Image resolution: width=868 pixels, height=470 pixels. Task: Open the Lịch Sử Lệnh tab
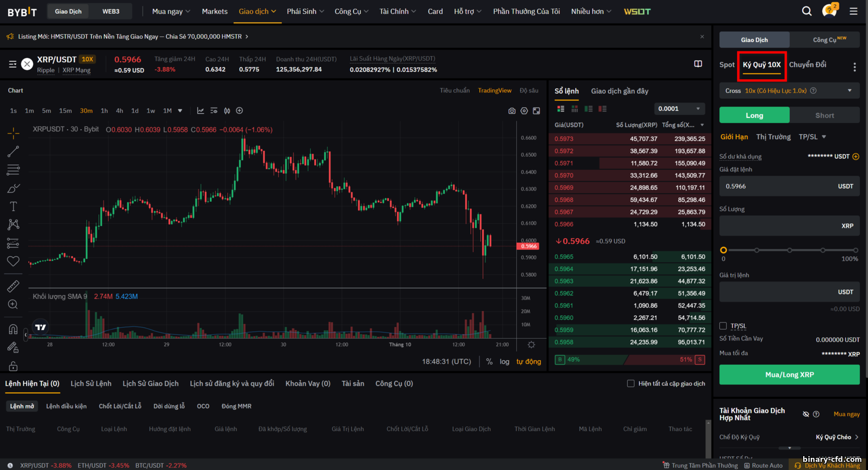[x=91, y=383]
